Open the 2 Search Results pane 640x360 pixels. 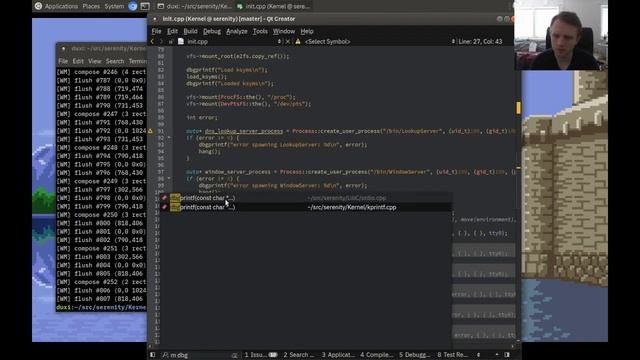click(299, 355)
